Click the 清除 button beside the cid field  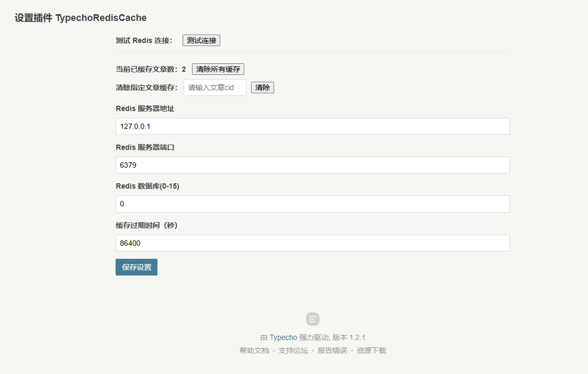pos(263,87)
